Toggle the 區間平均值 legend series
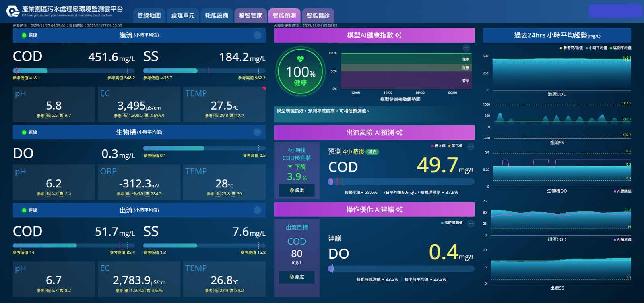Image resolution: width=644 pixels, height=303 pixels. [621, 48]
